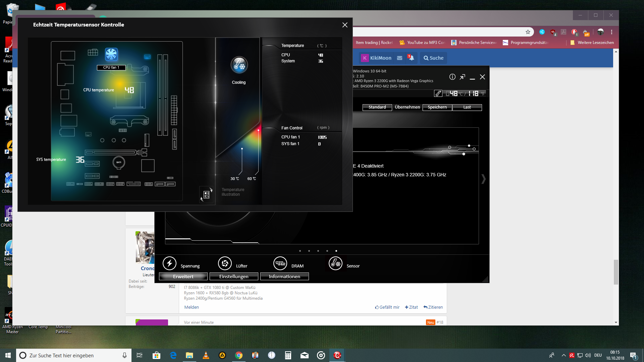Select the last carousel page dot
Screen dimensions: 644x362
336,250
